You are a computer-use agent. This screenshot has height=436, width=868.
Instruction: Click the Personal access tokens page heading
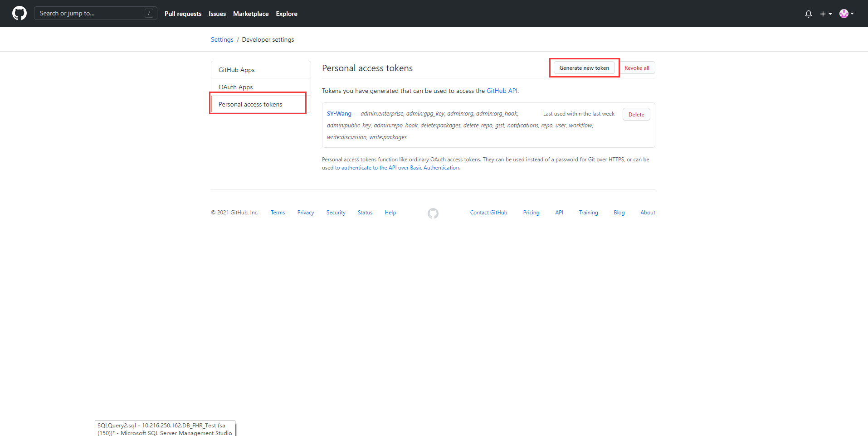(367, 68)
